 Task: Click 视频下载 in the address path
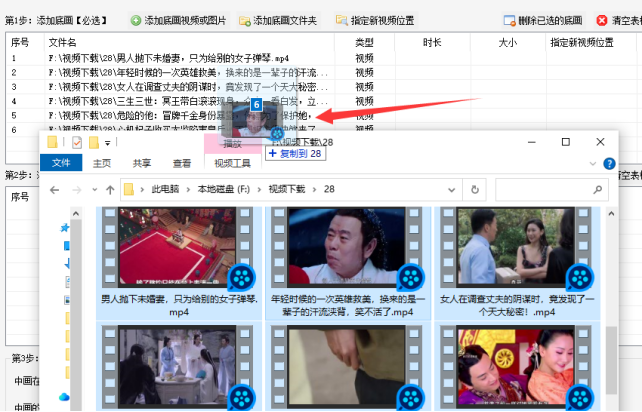pyautogui.click(x=287, y=189)
